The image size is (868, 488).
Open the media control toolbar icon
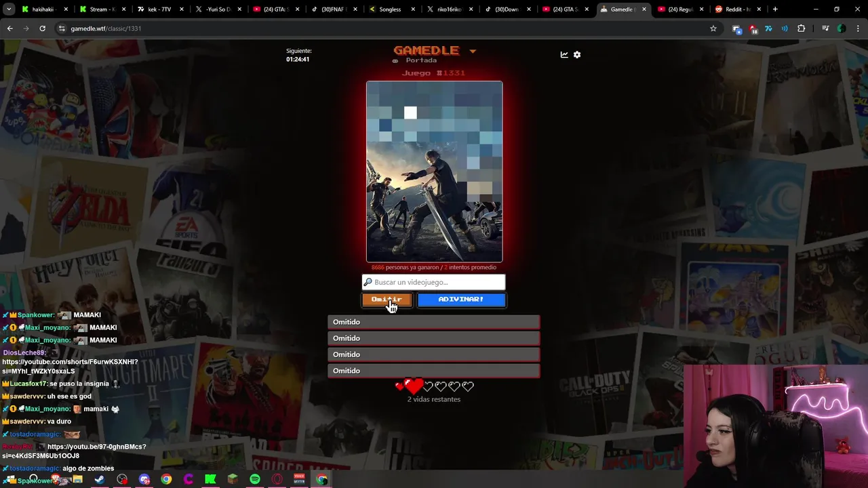tap(825, 28)
